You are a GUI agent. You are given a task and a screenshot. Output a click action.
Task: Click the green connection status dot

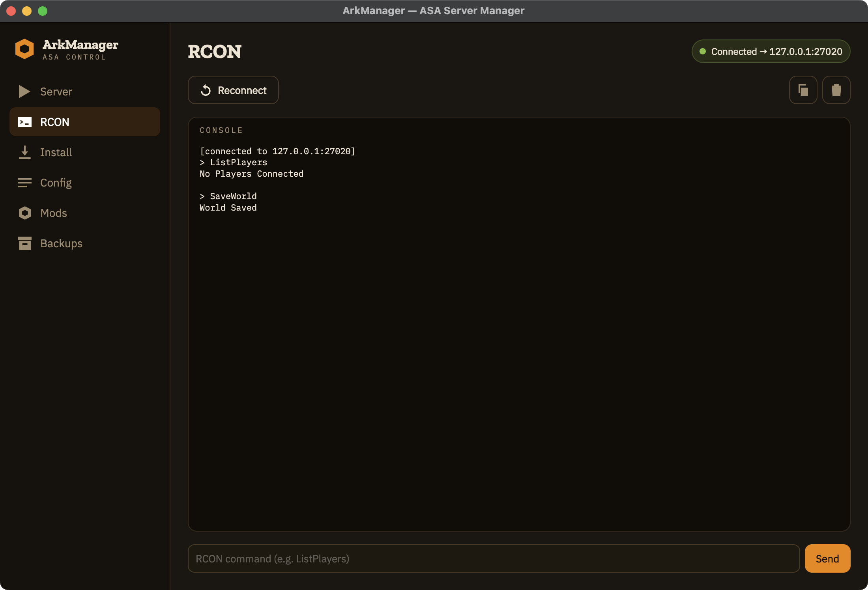702,51
